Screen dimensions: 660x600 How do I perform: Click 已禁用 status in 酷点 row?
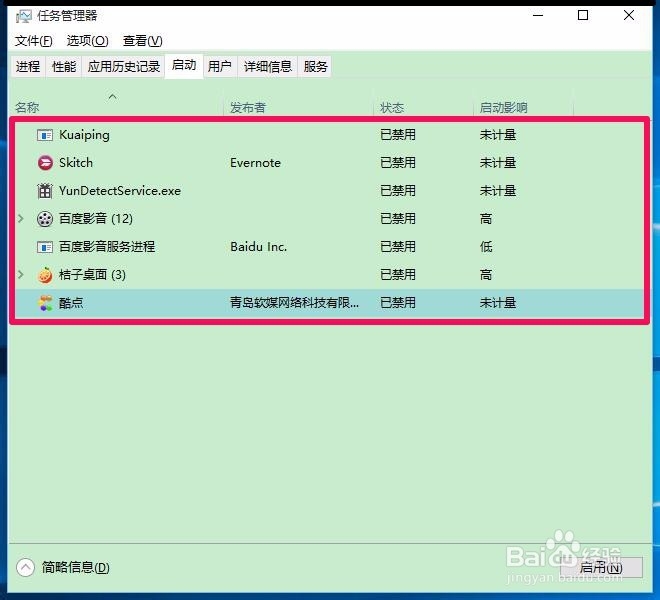398,303
